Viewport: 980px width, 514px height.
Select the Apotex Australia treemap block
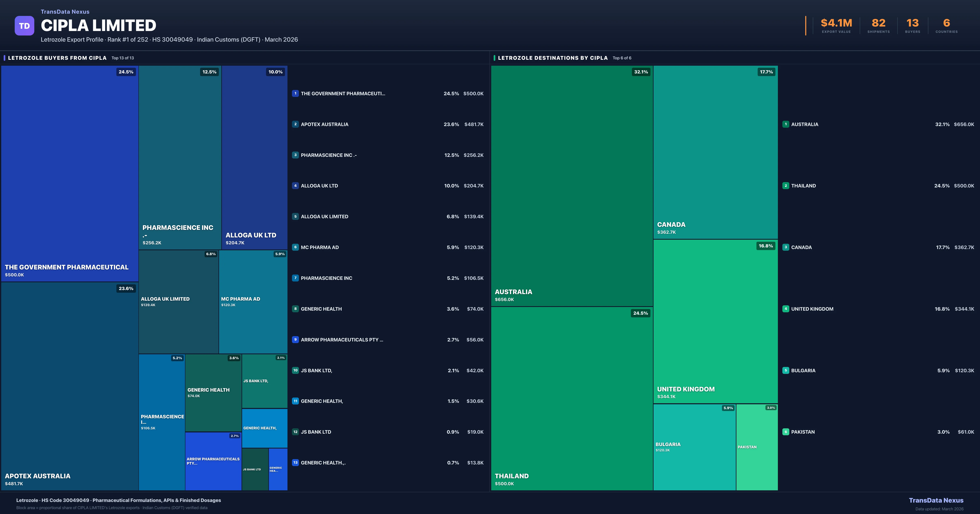coord(70,386)
